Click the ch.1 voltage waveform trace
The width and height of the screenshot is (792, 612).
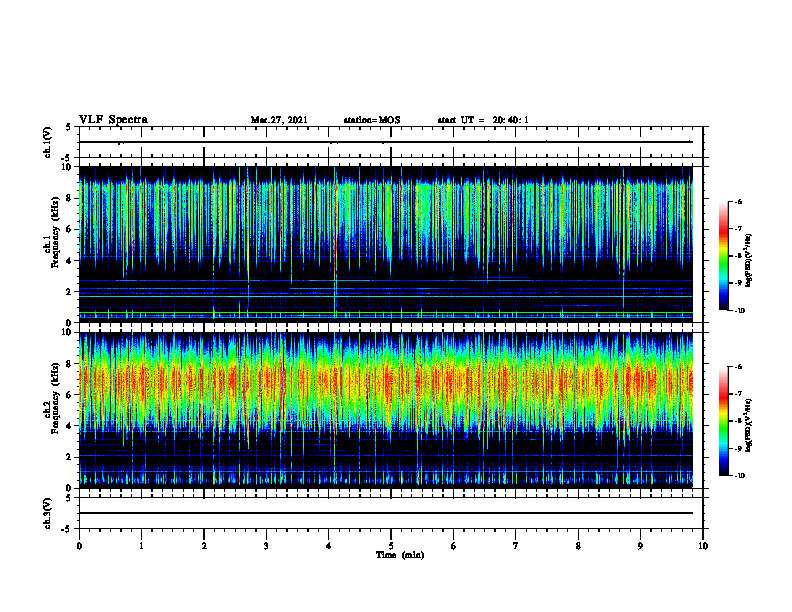(386, 142)
